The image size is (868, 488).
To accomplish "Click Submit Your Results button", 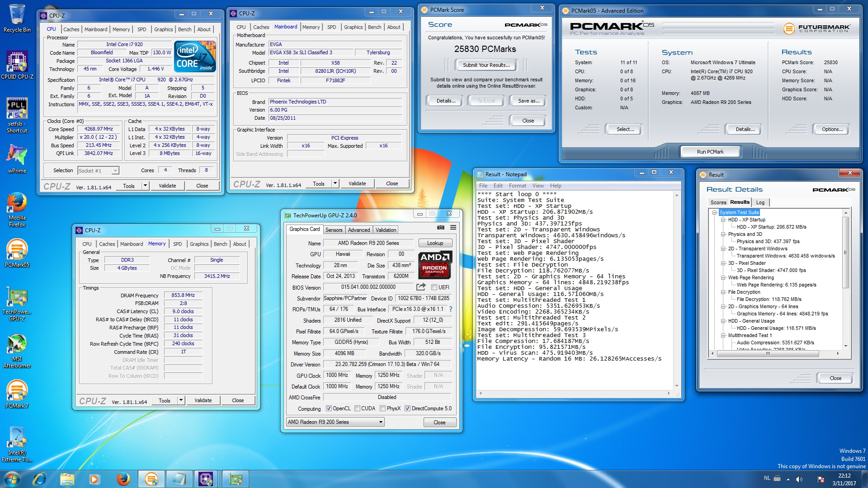I will coord(486,65).
